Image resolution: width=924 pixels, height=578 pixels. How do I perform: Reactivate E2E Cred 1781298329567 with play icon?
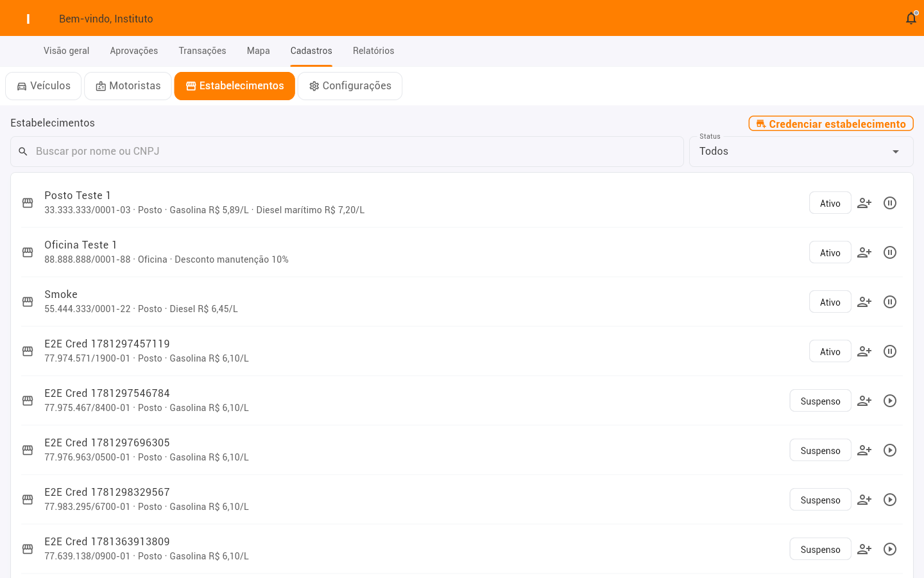coord(890,500)
